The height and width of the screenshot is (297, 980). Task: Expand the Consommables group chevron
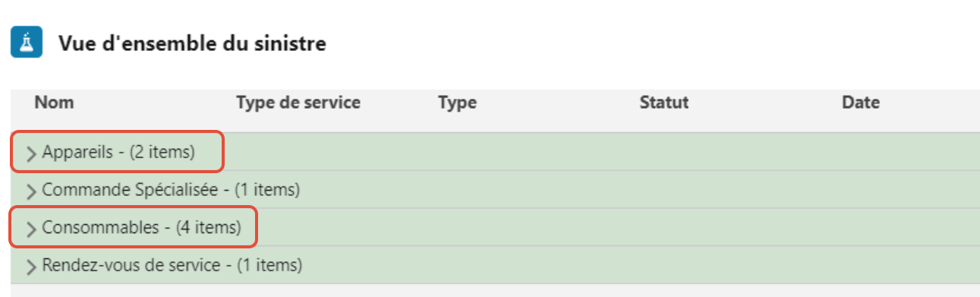tap(31, 229)
